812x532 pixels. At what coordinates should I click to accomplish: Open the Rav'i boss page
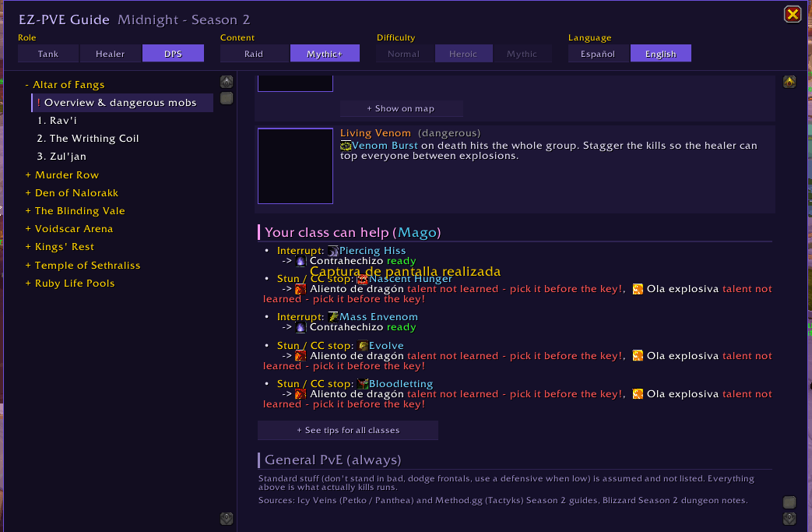(x=57, y=121)
